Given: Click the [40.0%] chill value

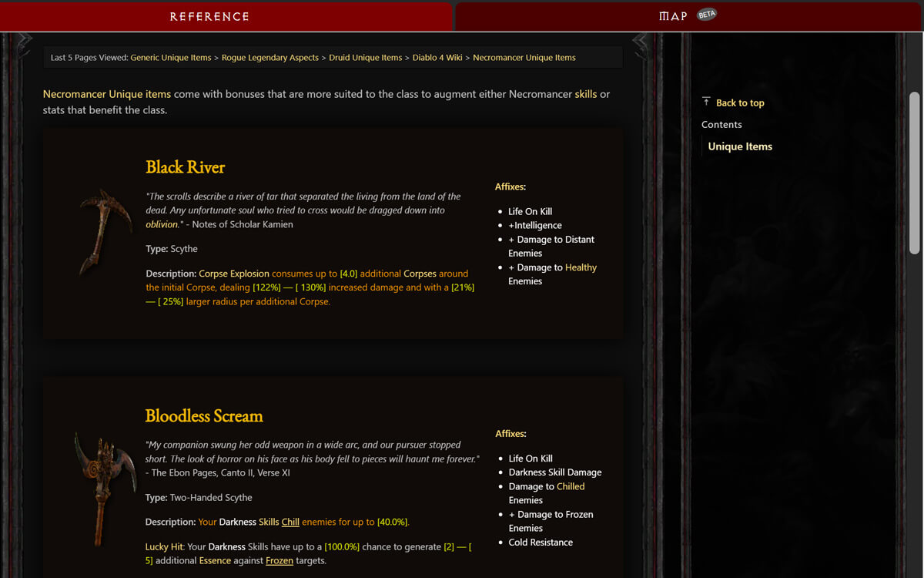Looking at the screenshot, I should (392, 522).
